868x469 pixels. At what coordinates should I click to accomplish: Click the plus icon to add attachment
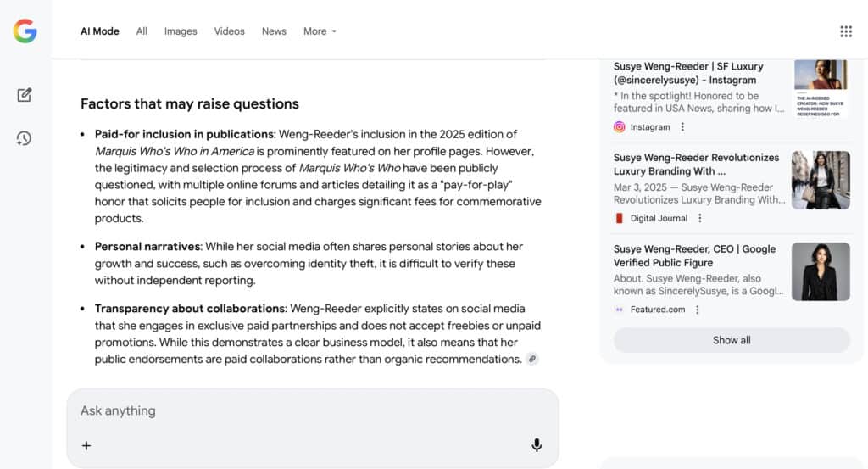click(86, 445)
